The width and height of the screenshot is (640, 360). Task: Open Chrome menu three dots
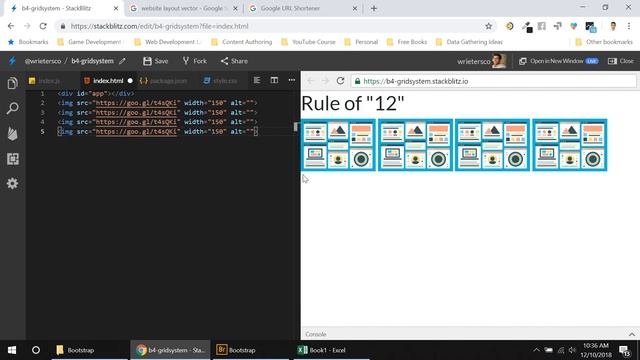point(629,26)
